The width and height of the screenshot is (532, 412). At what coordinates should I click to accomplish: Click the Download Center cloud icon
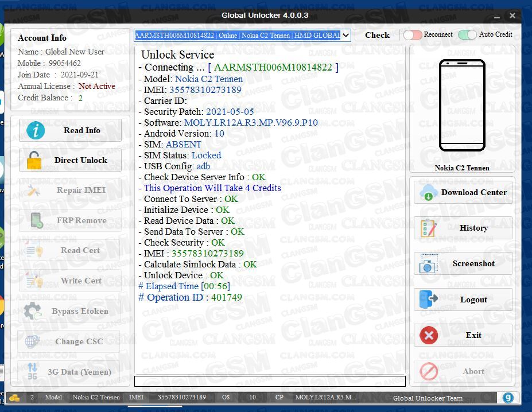click(428, 192)
